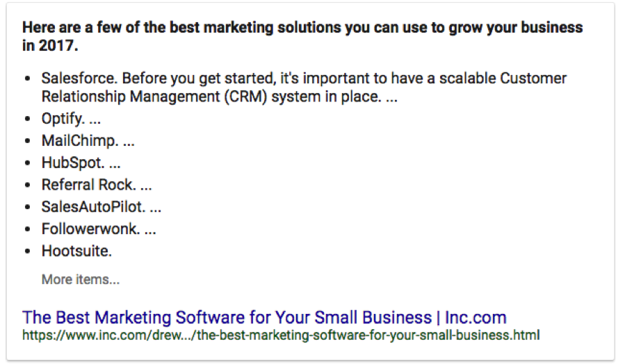Click the Hootsuite list entry
The image size is (625, 364).
coord(76,251)
